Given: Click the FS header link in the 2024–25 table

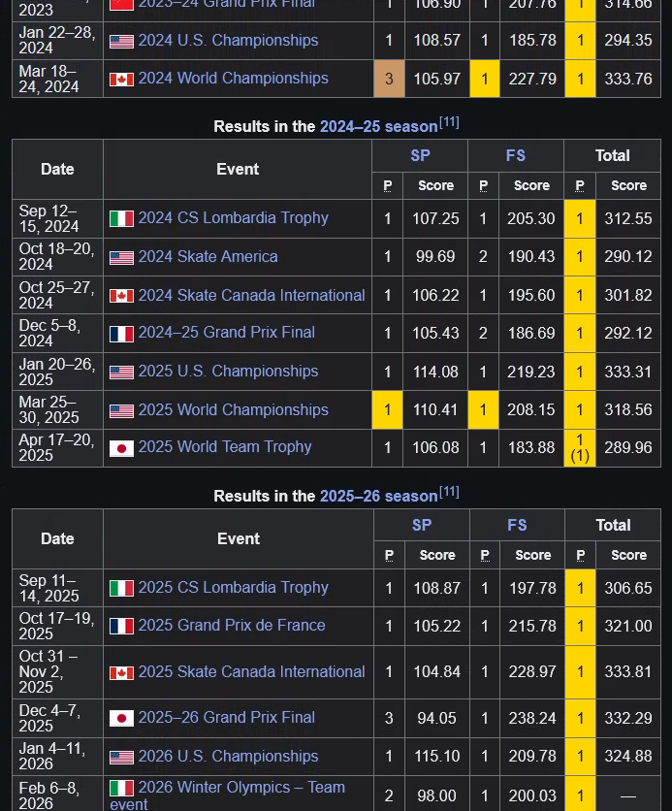Looking at the screenshot, I should (516, 155).
